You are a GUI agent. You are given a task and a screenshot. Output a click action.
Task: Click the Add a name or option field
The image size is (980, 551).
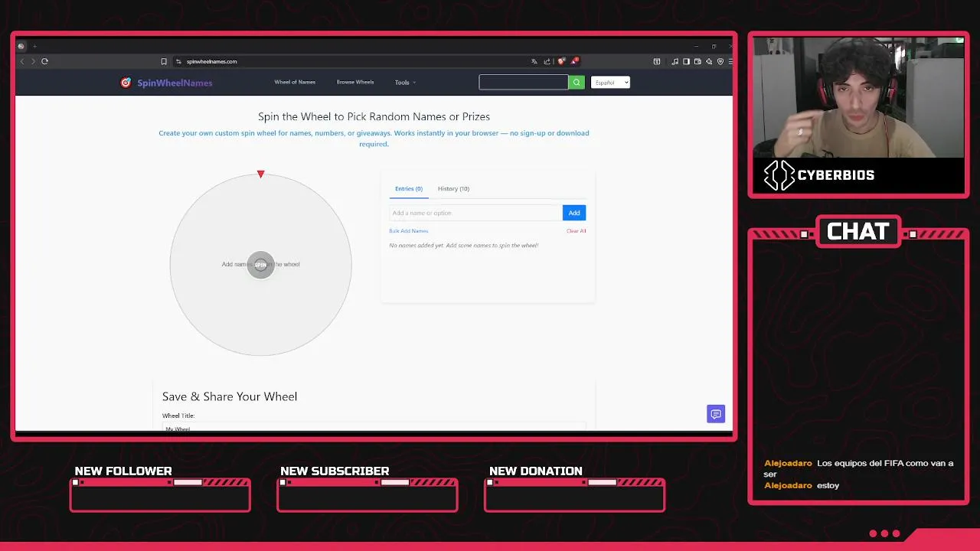tap(475, 213)
